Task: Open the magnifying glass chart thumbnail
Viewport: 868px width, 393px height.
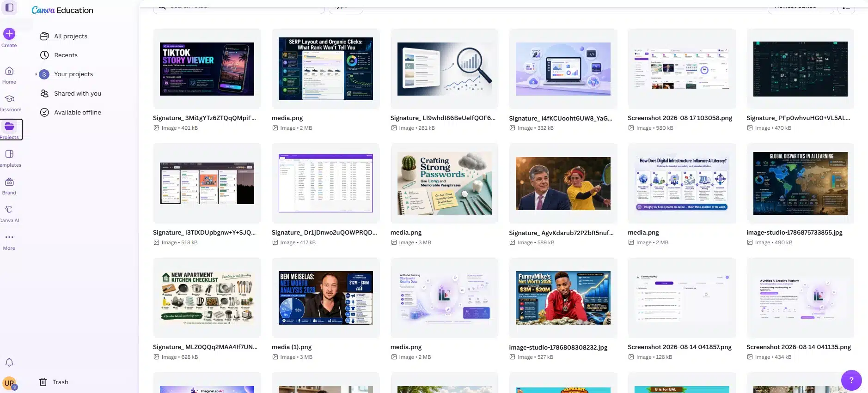Action: click(x=445, y=69)
